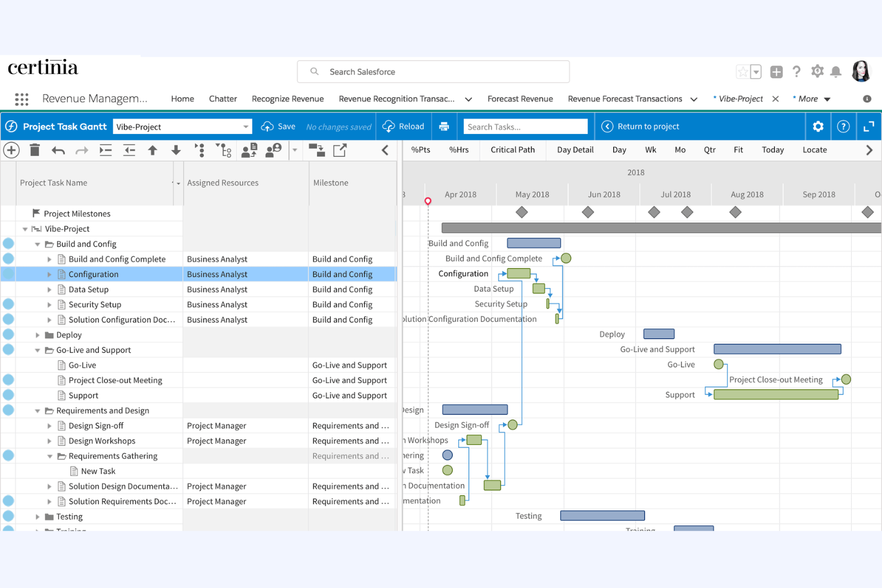Indent the selected task
Screen dimensions: 882x588
click(105, 150)
